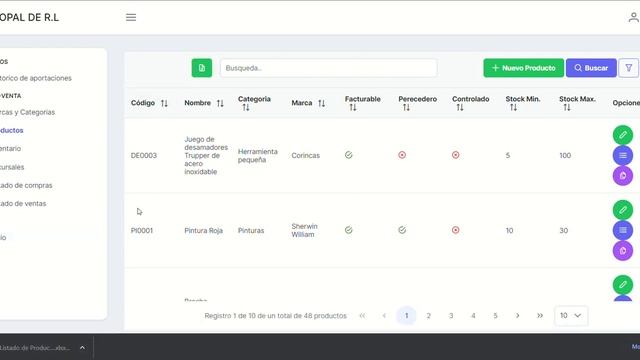This screenshot has height=360, width=640.
Task: Sort by Controlado column arrows
Action: pyautogui.click(x=460, y=107)
